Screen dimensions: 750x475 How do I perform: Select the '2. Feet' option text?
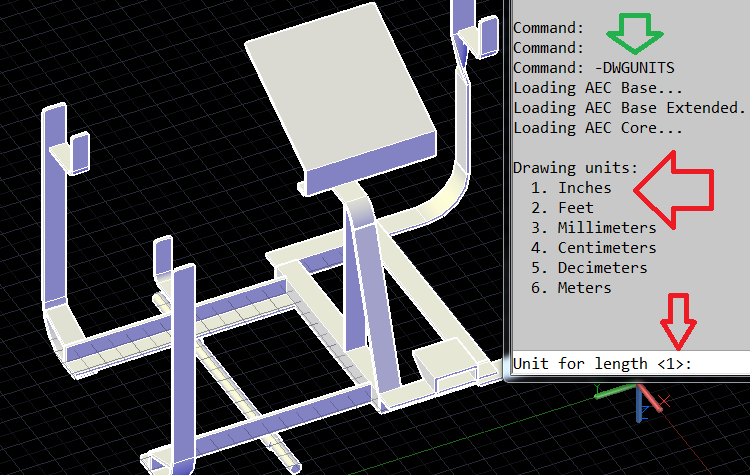[562, 208]
